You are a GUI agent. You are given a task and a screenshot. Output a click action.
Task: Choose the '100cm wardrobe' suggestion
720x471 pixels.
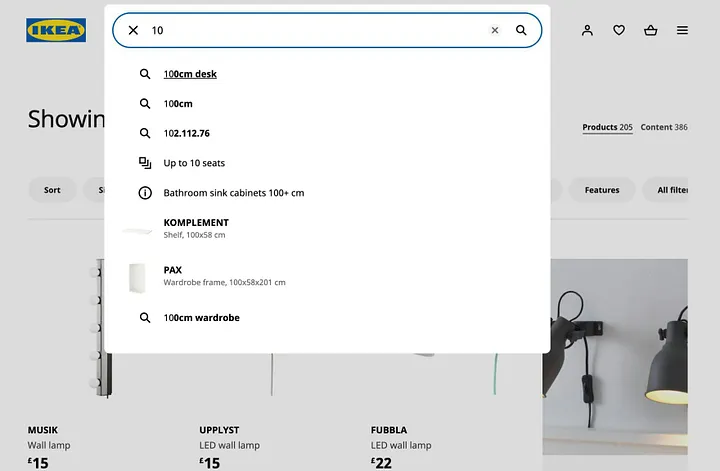(201, 318)
